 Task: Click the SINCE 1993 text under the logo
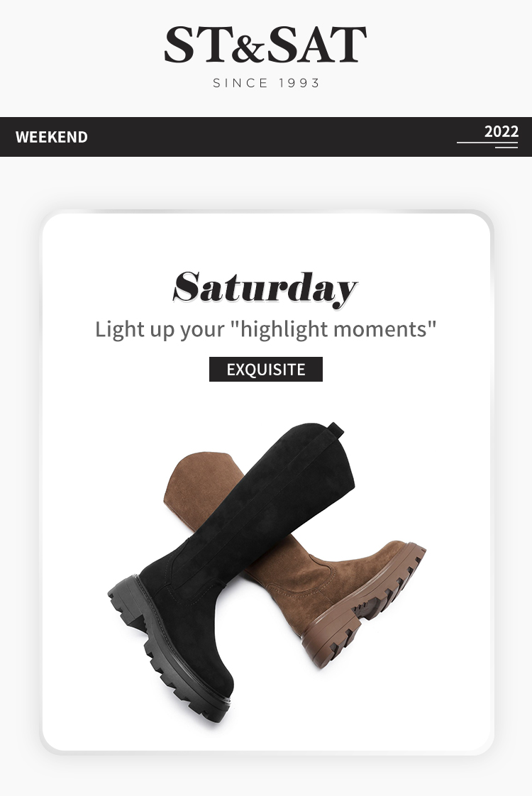[x=266, y=83]
